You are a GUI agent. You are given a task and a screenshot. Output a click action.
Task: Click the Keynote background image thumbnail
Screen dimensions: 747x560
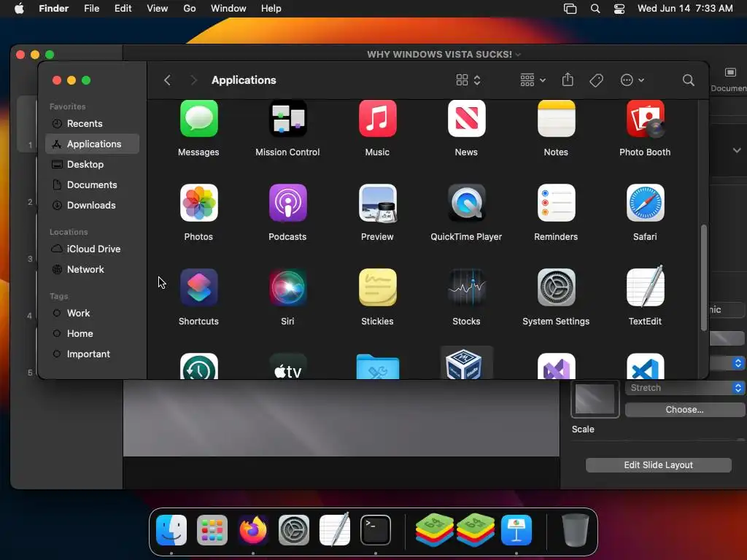click(x=595, y=399)
